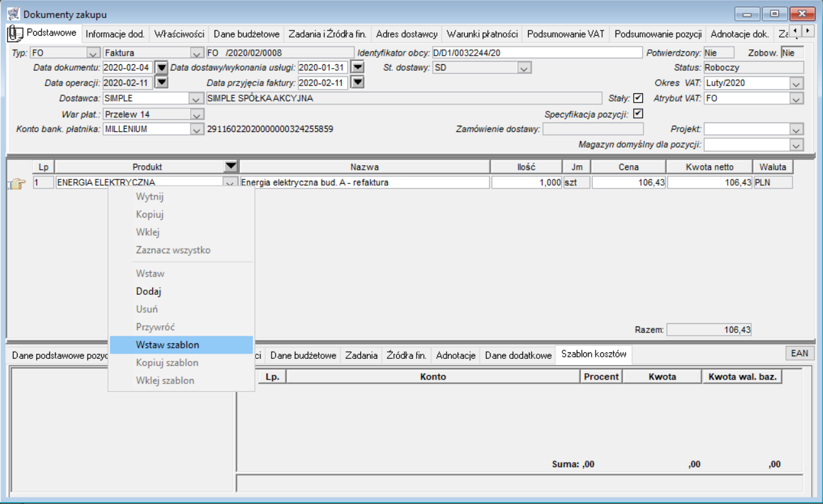Screen dimensions: 823x504
Task: Choose Zaznacz wszystko in context menu
Action: [181, 250]
